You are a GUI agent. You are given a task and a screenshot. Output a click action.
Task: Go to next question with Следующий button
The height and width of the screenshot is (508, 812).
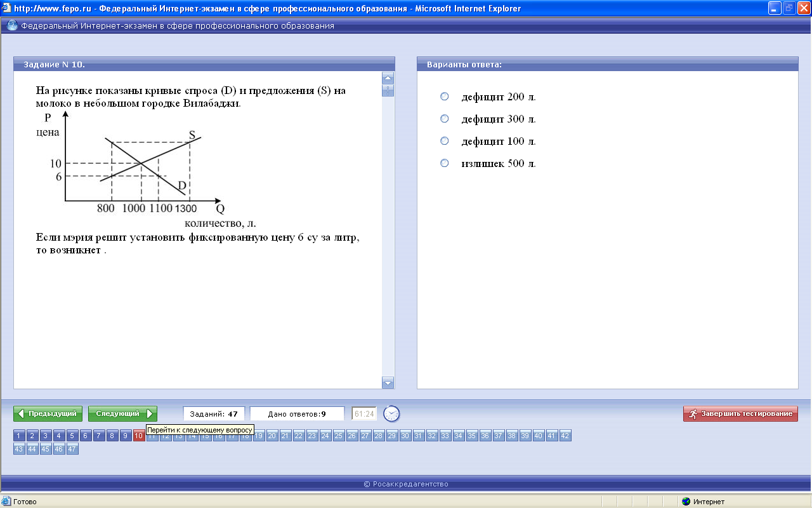coord(122,413)
